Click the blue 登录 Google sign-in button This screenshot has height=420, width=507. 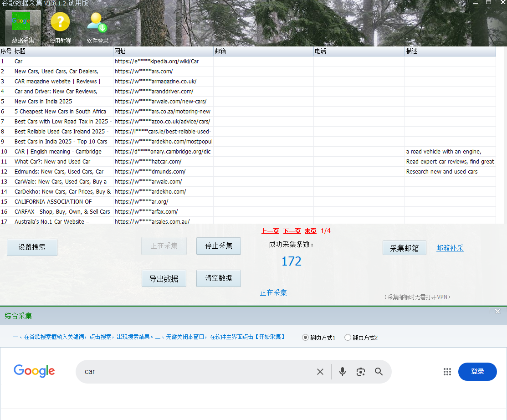(477, 372)
